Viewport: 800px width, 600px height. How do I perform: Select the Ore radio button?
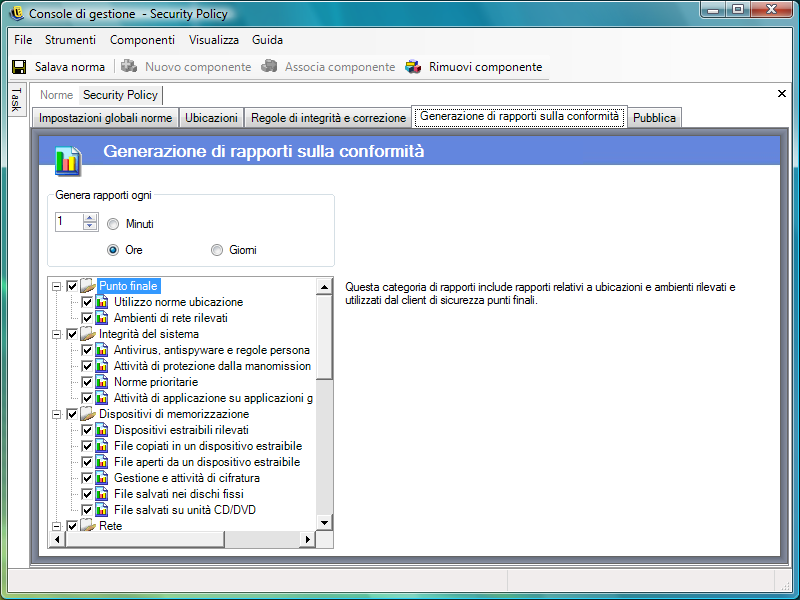click(113, 250)
